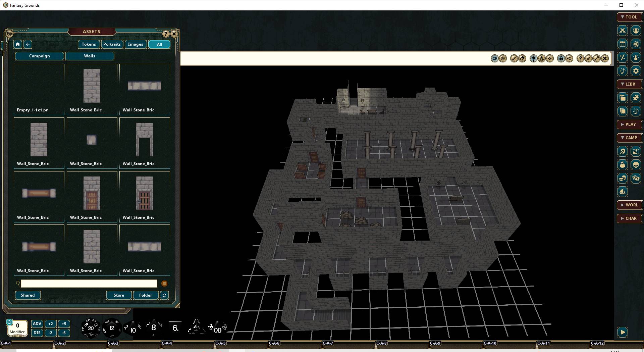Image resolution: width=644 pixels, height=352 pixels.
Task: Expand the CHAR sidebar section
Action: [629, 218]
